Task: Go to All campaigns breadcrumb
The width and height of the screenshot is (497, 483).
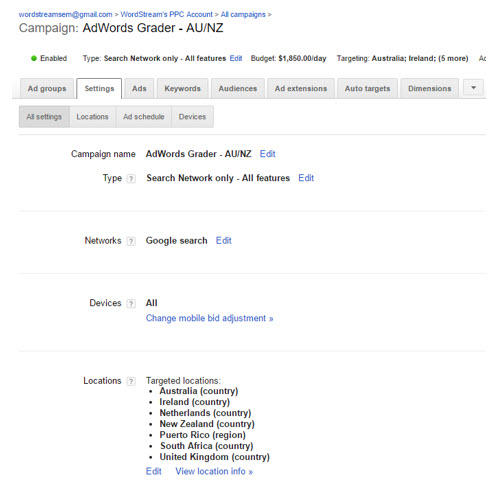Action: 243,15
